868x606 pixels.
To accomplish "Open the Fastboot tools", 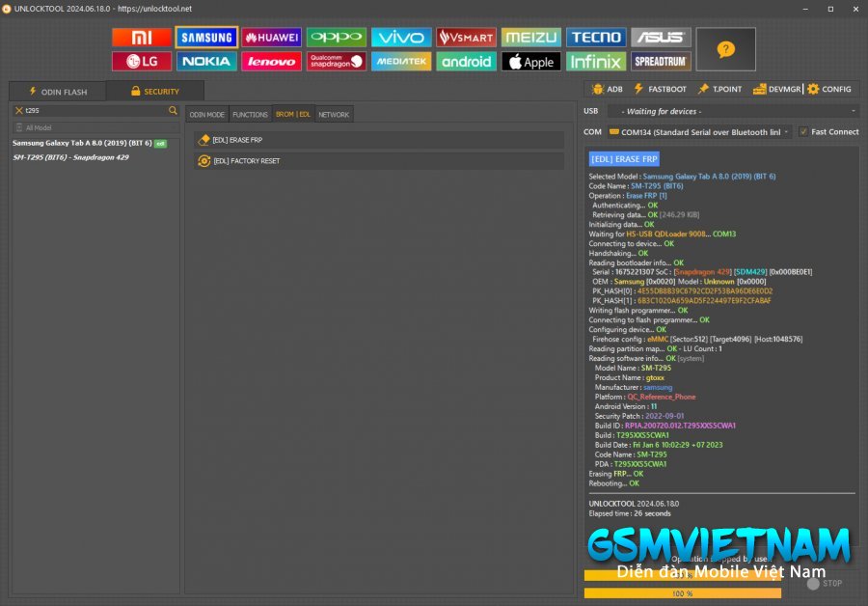I will click(661, 89).
